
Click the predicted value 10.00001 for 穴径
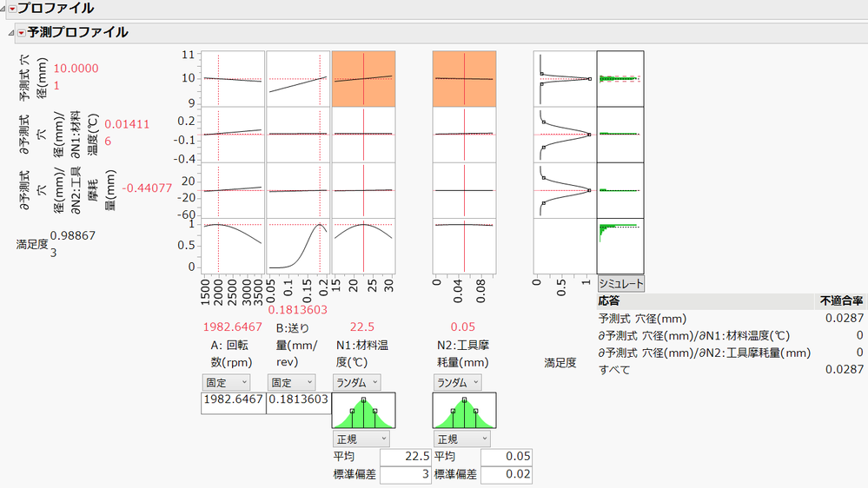pos(76,77)
